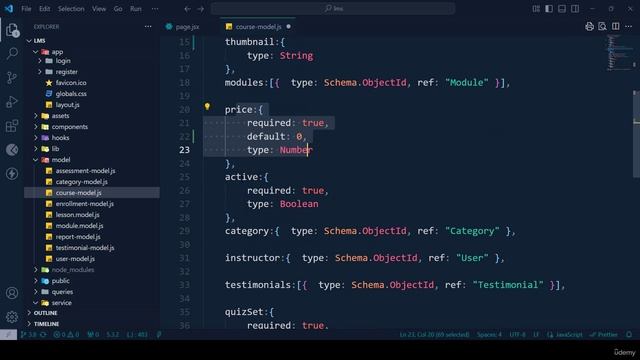Open testimonial-model.js file
The width and height of the screenshot is (640, 360).
point(85,248)
